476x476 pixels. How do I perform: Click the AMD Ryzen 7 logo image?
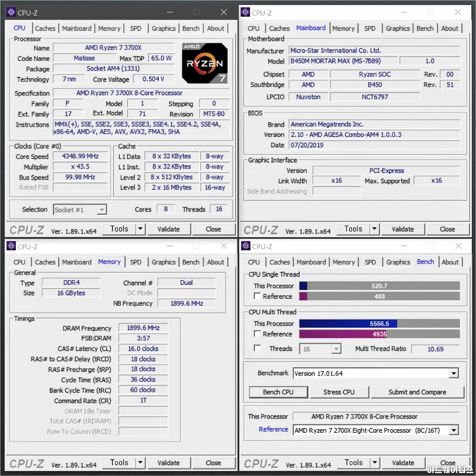pos(205,63)
